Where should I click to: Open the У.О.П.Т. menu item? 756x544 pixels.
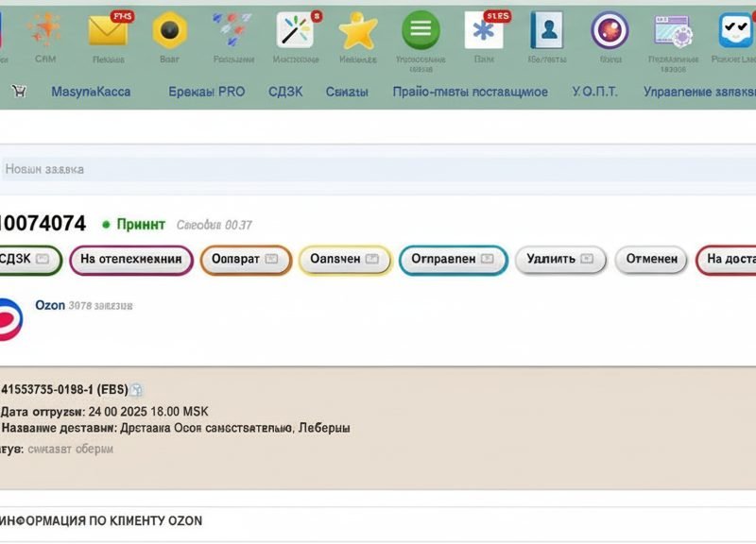594,92
